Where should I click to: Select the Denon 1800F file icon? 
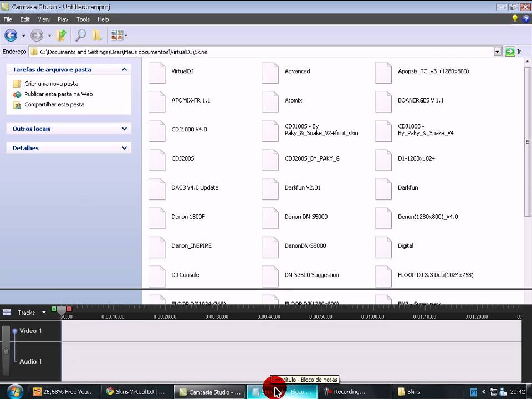[157, 218]
